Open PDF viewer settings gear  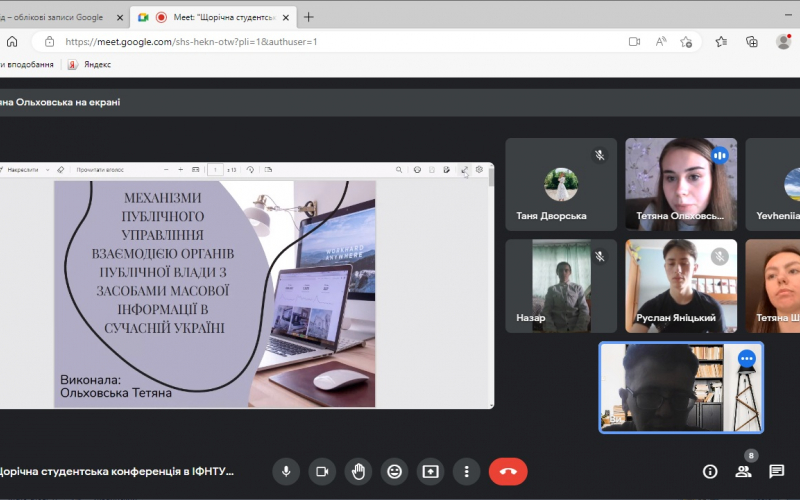click(x=479, y=170)
